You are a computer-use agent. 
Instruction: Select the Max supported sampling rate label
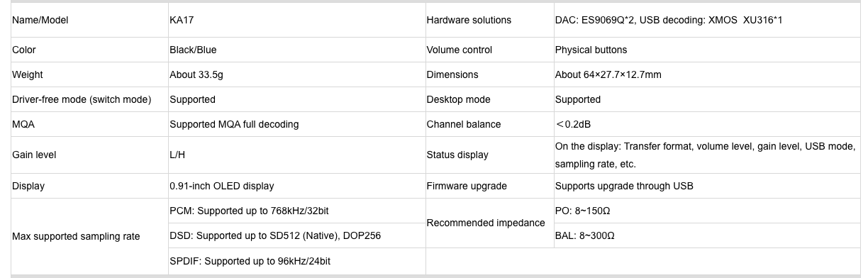(x=76, y=235)
